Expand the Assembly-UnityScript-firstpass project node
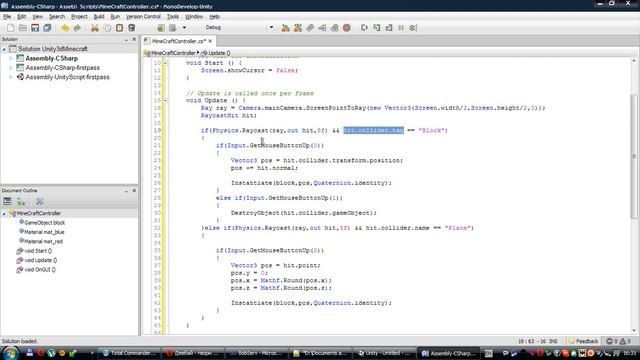Viewport: 640px width, 360px height. pos(11,77)
